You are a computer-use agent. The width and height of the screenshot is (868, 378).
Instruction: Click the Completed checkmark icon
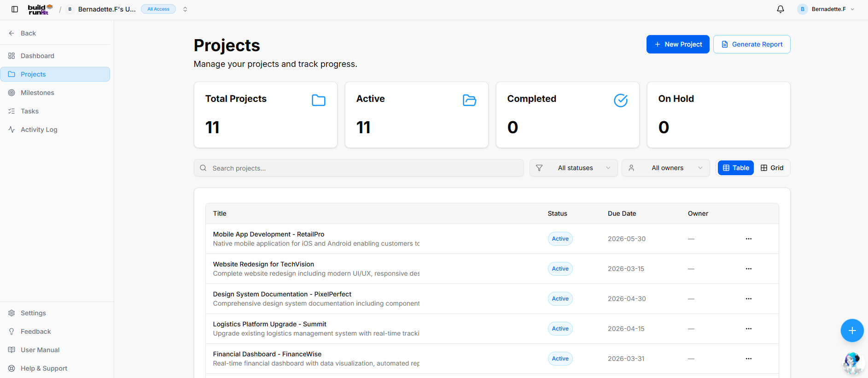coord(621,100)
